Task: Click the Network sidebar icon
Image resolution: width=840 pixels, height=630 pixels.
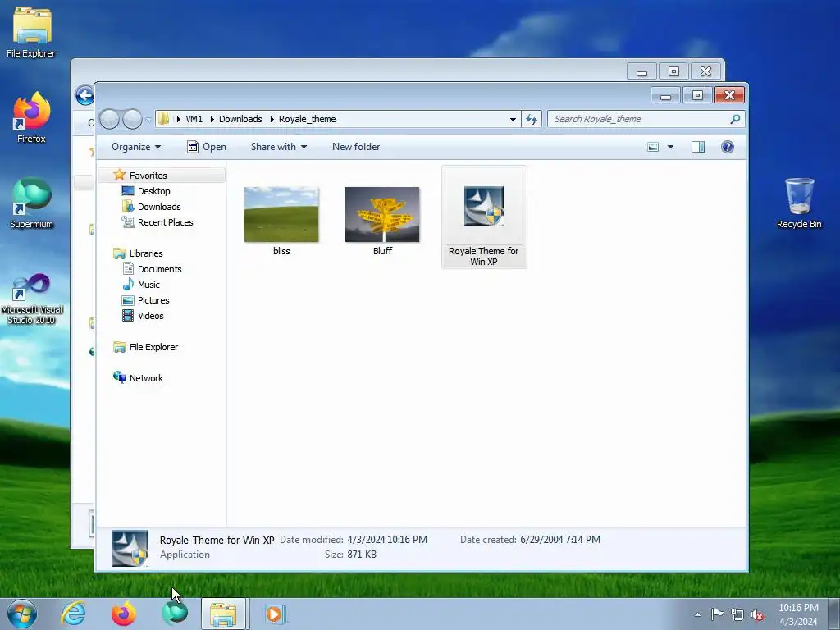Action: point(120,377)
